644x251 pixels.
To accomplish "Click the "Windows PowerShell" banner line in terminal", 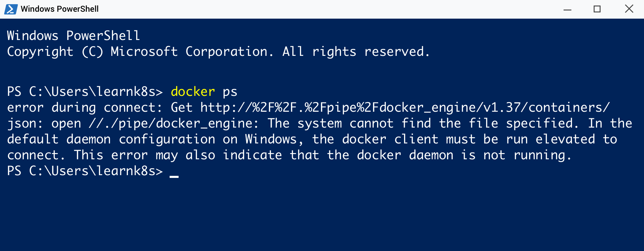I will tap(73, 36).
